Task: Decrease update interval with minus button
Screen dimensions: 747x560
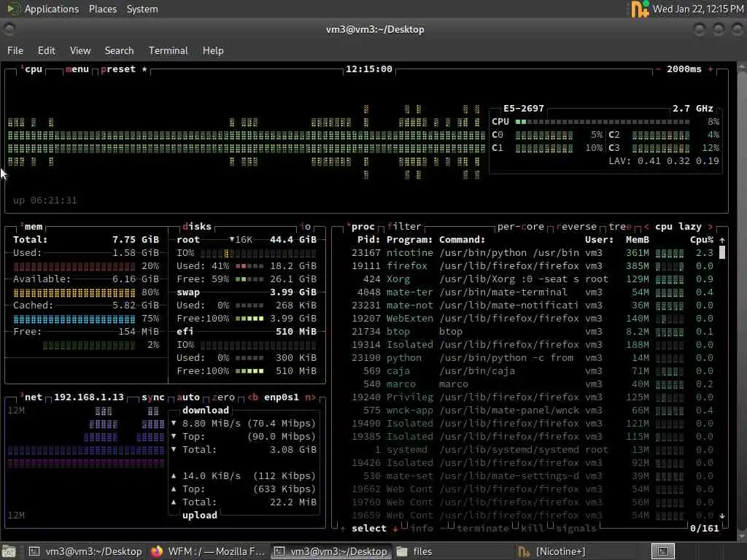Action: [658, 69]
